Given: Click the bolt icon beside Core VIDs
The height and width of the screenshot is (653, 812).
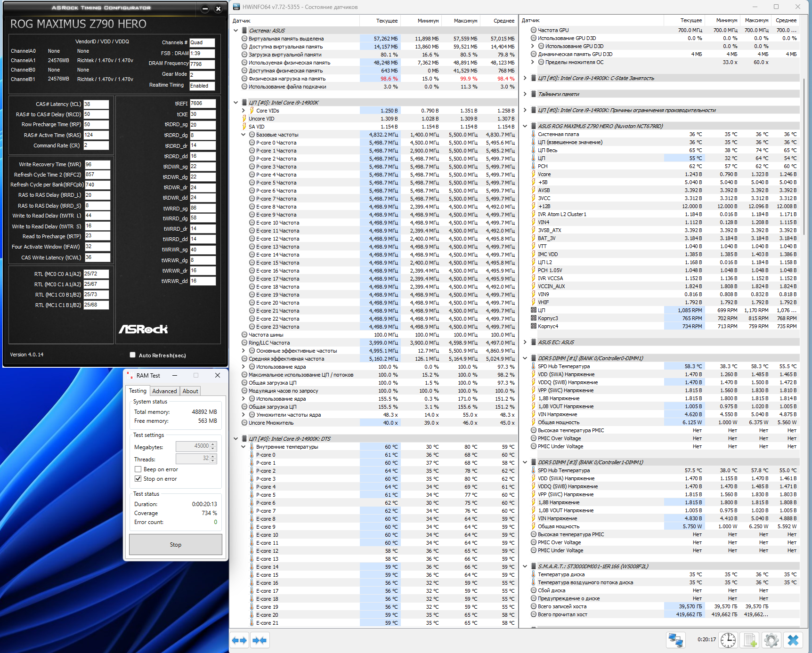Looking at the screenshot, I should tap(252, 111).
